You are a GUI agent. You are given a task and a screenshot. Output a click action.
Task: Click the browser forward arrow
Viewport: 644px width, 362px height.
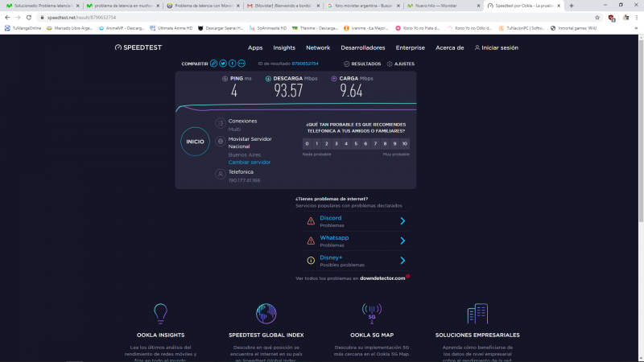coord(18,18)
